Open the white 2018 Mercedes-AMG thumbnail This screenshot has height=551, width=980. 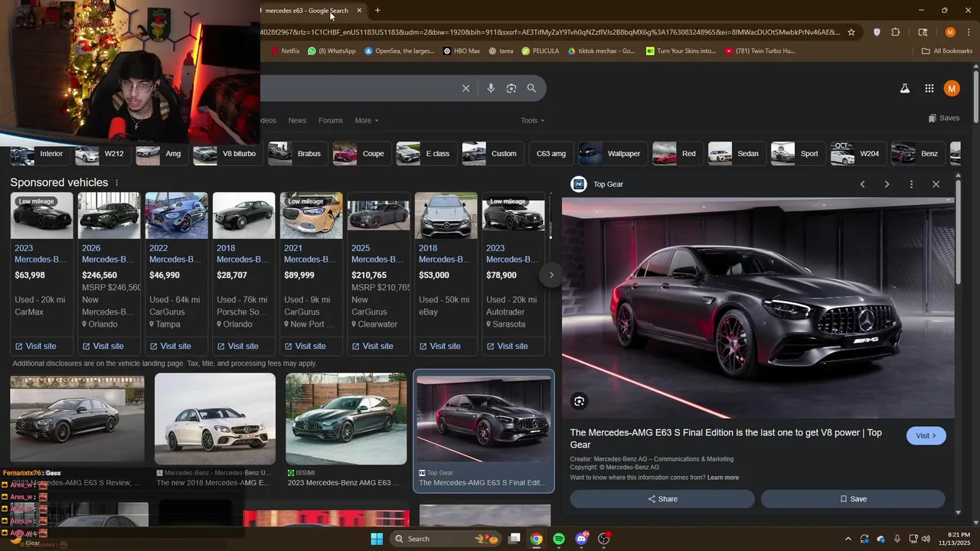click(215, 419)
